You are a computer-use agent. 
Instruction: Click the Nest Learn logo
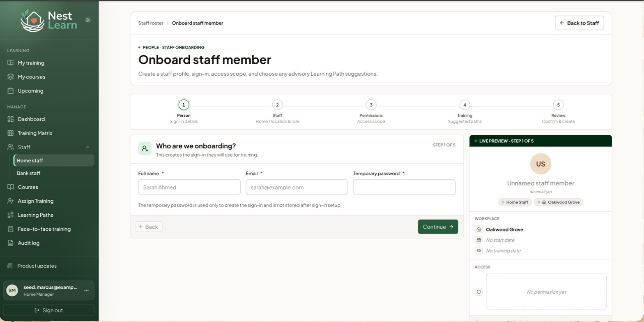click(49, 20)
